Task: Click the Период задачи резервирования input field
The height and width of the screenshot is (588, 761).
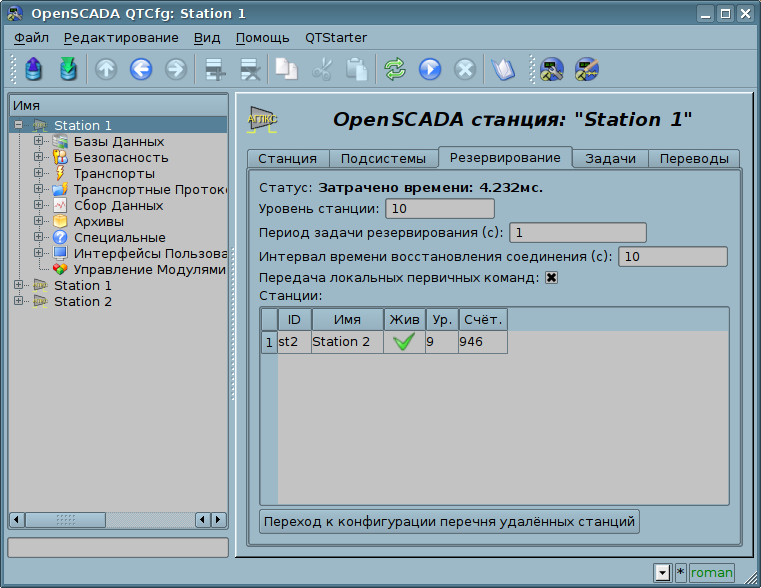Action: [578, 233]
